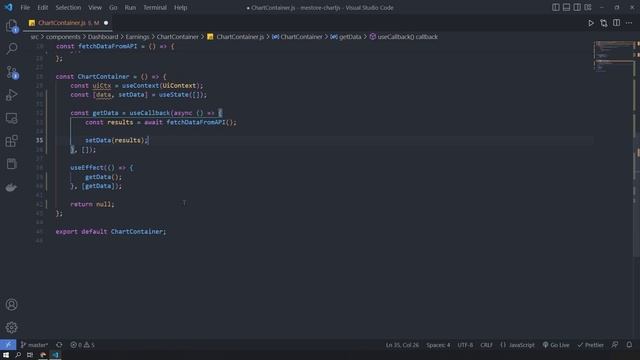This screenshot has height=360, width=640.
Task: Click 'components' breadcrumb segment
Action: pos(63,37)
